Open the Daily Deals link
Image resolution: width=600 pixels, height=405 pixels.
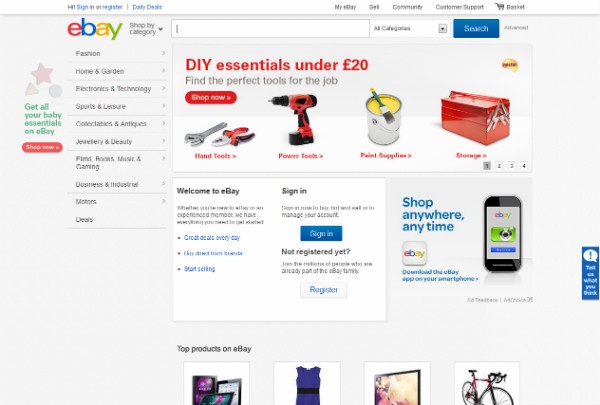click(x=147, y=7)
